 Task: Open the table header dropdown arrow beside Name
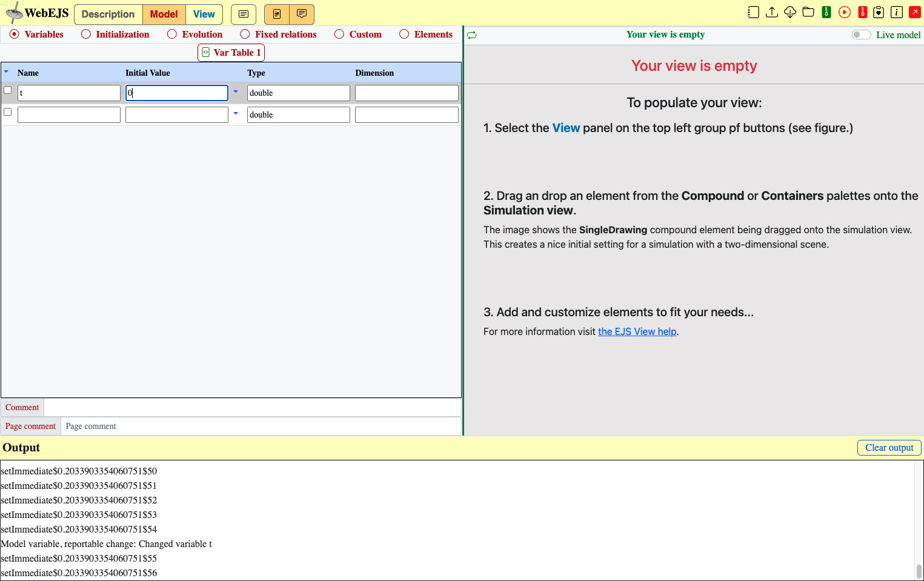(x=6, y=72)
